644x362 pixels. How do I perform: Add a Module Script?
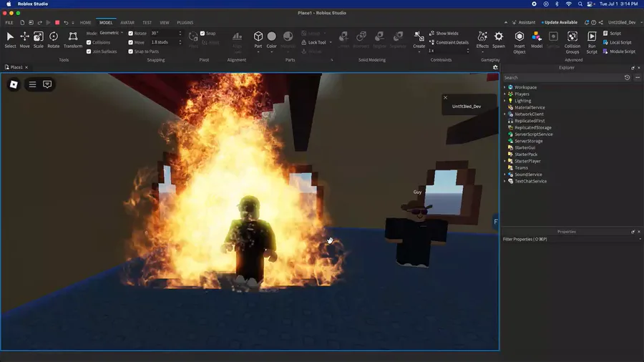coord(619,52)
